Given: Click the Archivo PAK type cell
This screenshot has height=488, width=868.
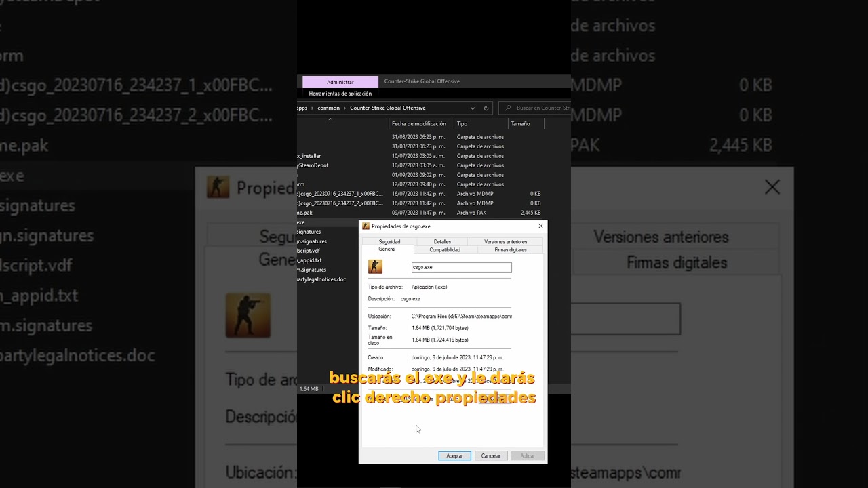Looking at the screenshot, I should (471, 213).
